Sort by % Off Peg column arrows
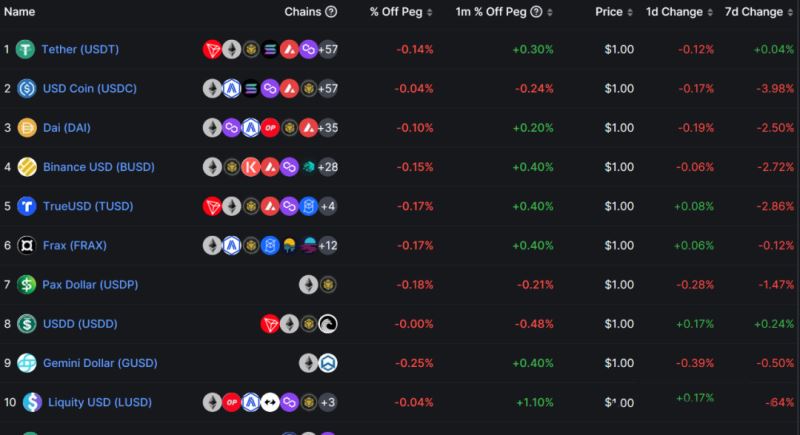 (x=430, y=12)
